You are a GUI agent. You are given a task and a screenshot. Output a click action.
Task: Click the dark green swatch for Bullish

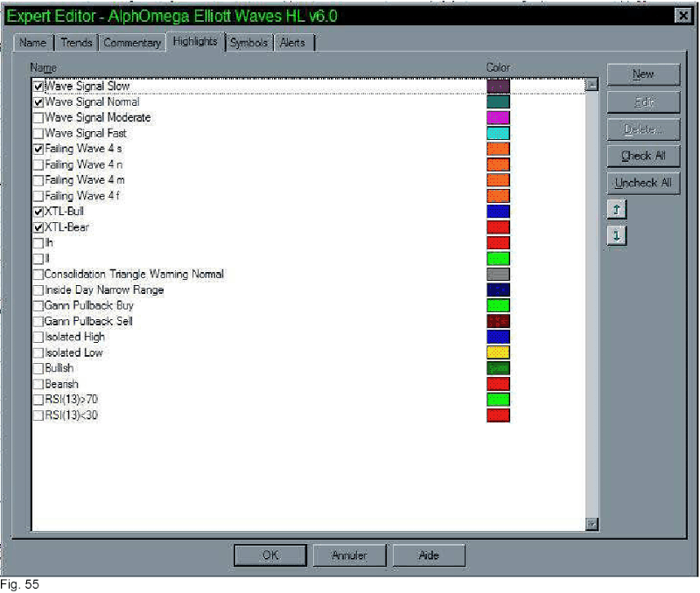(x=498, y=368)
